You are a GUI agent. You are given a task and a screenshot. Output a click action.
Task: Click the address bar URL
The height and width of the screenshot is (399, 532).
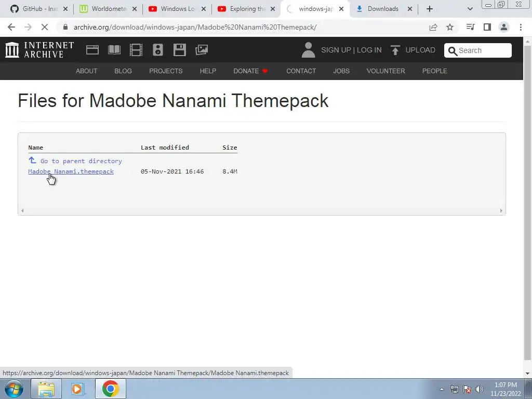coord(195,27)
